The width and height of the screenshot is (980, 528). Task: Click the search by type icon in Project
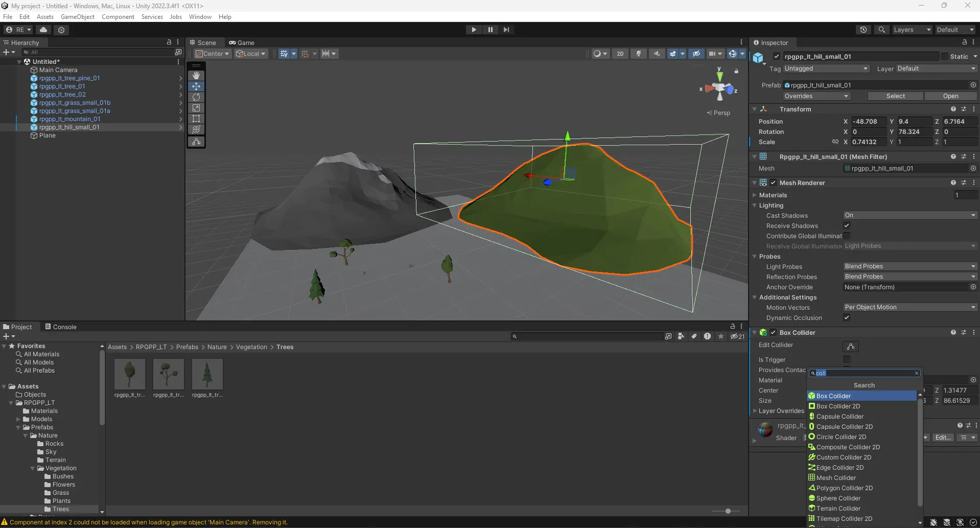[681, 336]
